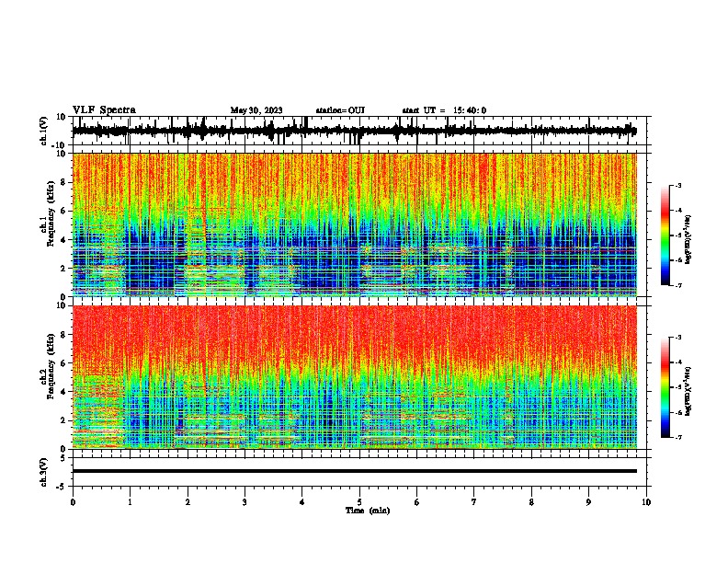The image size is (728, 563).
Task: Click the time axis tick label 8
Action: coord(531,502)
